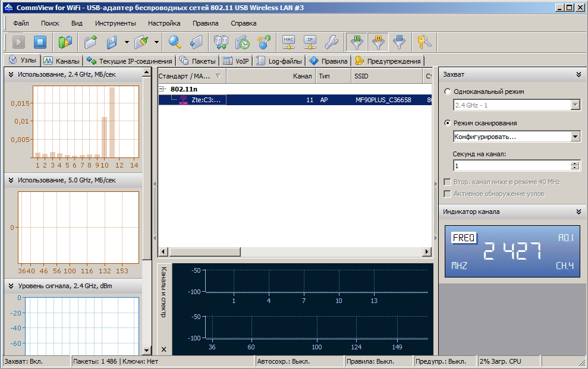Screen dimensions: 588x369
Task: Select the Одноканальный режим radio button
Action: pyautogui.click(x=447, y=92)
